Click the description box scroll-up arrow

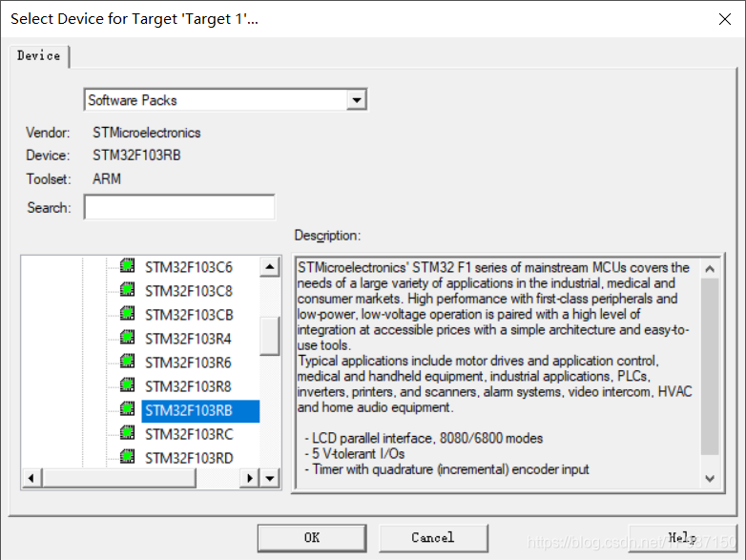[710, 269]
